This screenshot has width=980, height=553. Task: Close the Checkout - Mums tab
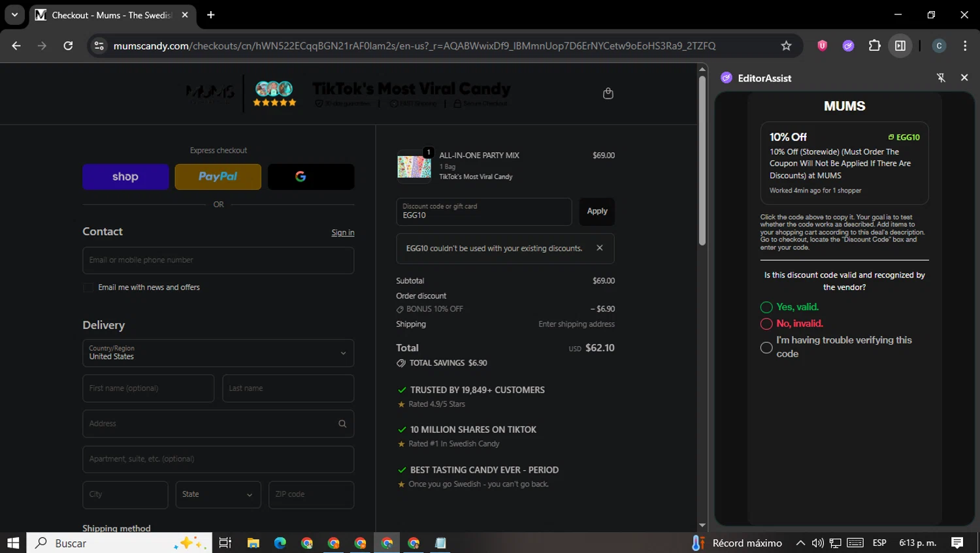coord(185,15)
